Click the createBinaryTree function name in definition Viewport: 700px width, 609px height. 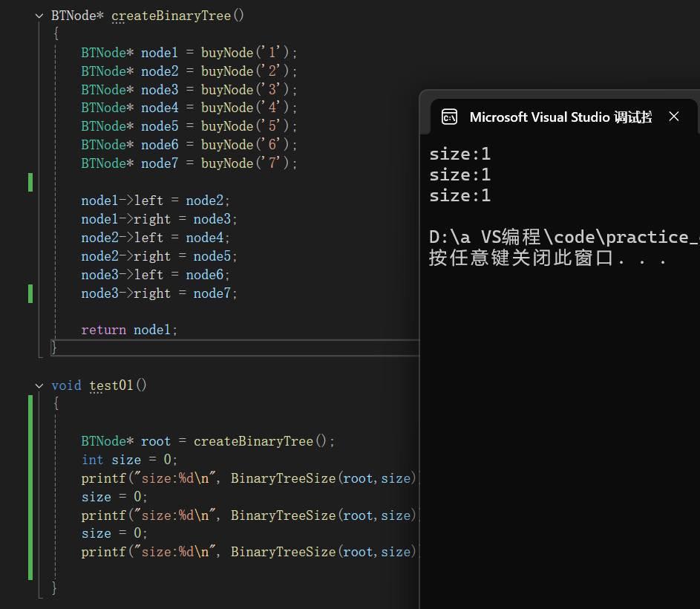tap(171, 16)
